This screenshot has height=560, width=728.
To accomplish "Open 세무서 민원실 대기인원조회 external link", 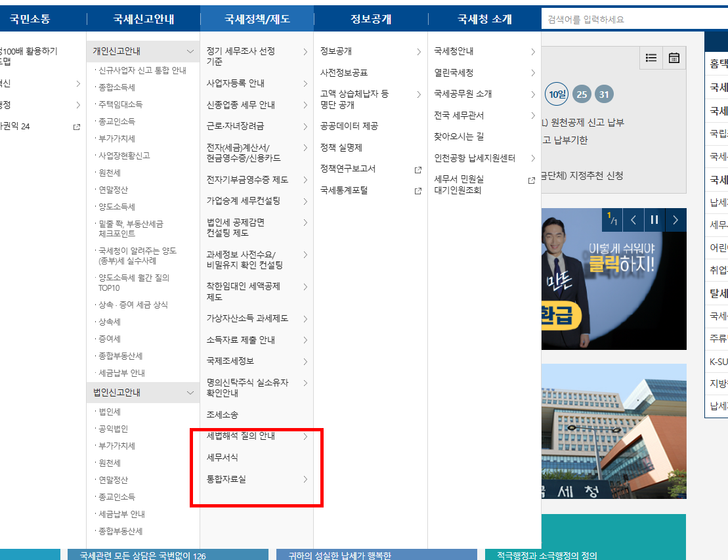I will [531, 179].
